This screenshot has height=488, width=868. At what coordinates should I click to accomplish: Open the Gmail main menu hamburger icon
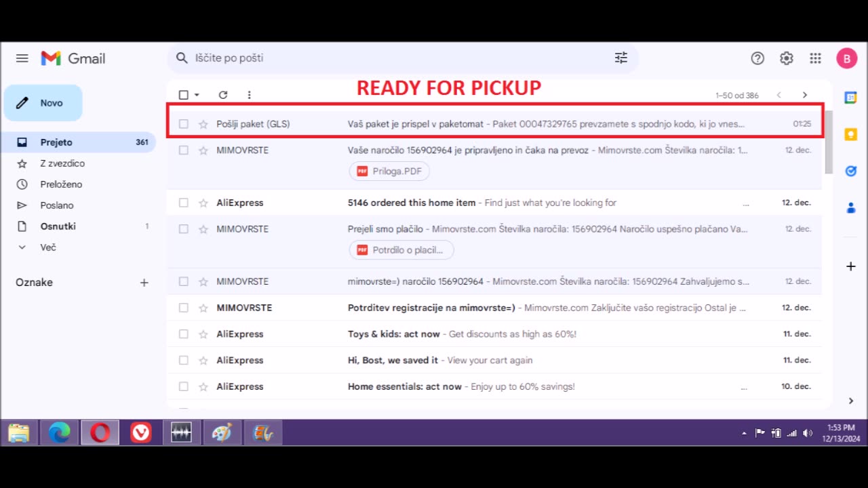click(x=22, y=58)
